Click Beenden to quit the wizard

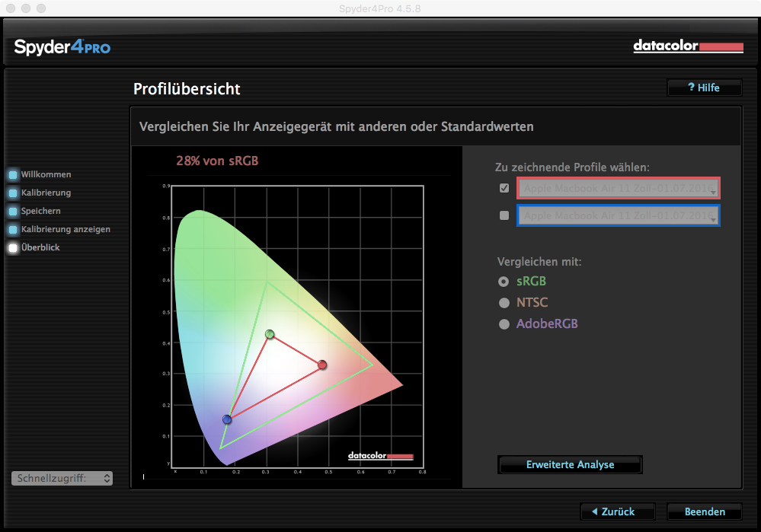pos(704,511)
